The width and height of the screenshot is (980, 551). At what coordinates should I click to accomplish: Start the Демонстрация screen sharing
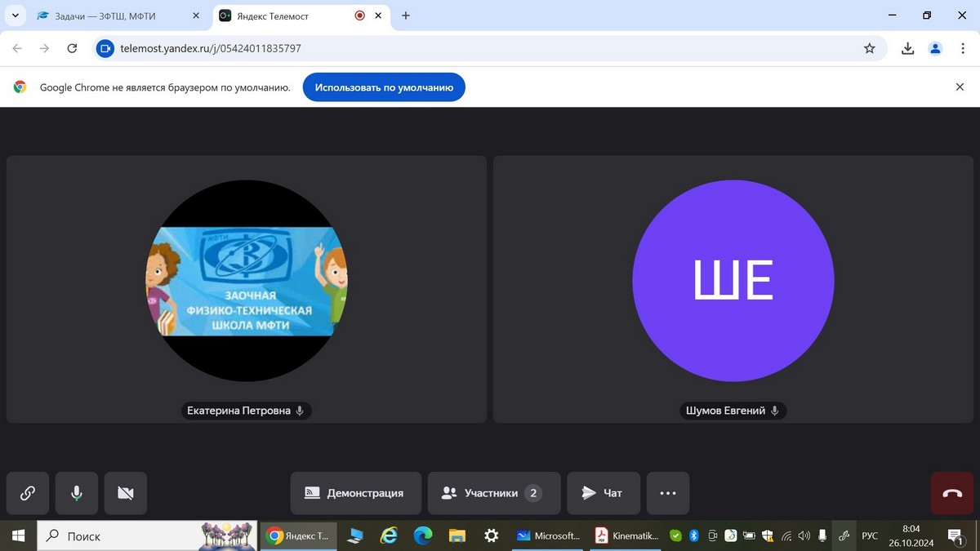point(356,493)
